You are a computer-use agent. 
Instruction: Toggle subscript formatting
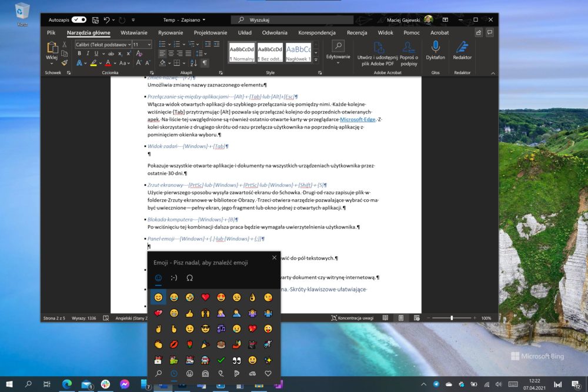coord(120,53)
